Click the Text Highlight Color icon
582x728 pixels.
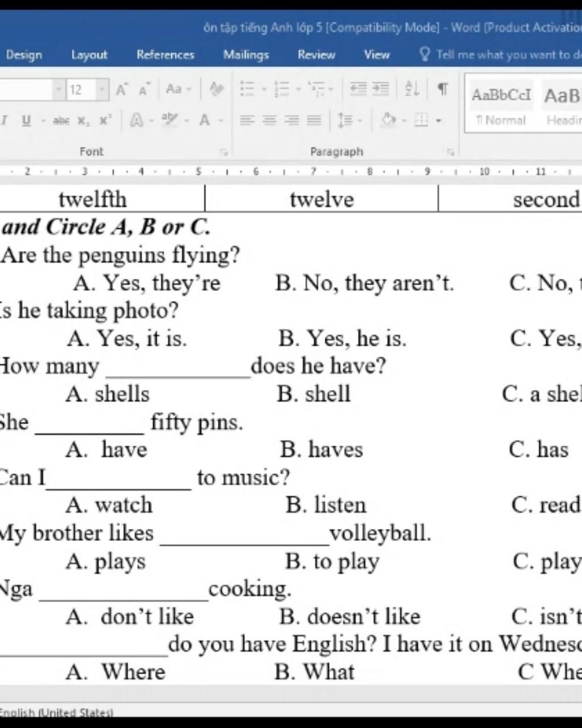point(169,119)
